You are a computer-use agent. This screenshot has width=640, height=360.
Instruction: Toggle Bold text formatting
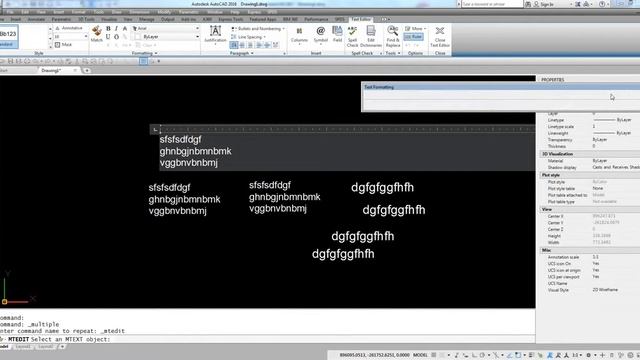tap(108, 29)
